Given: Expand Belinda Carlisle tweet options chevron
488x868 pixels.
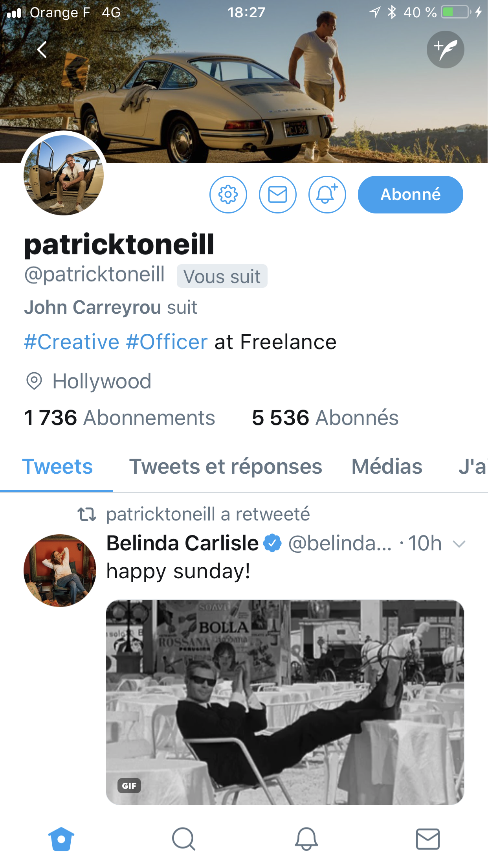Looking at the screenshot, I should pyautogui.click(x=459, y=544).
